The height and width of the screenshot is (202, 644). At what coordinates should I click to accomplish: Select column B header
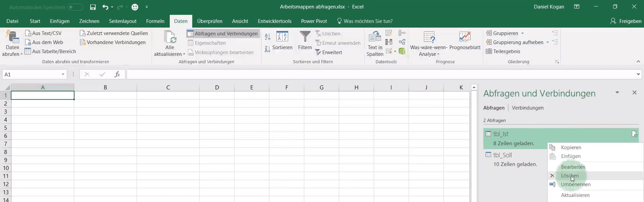click(x=105, y=88)
